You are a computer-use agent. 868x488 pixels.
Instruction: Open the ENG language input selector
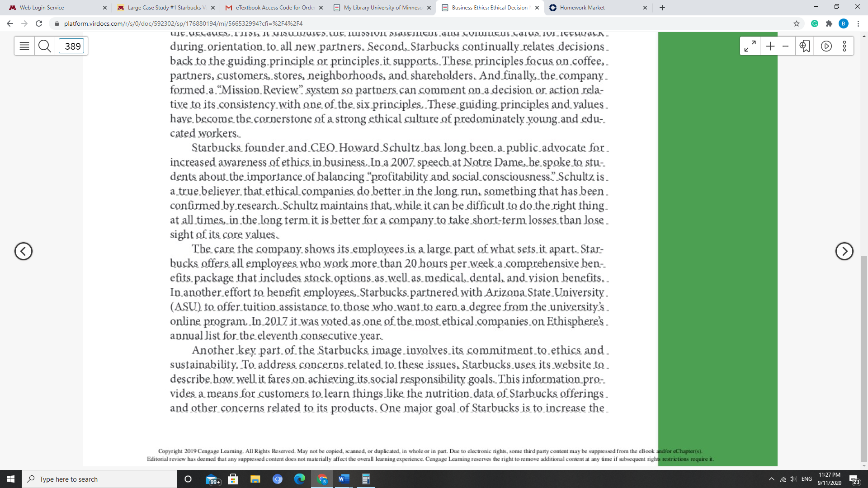[x=807, y=479]
